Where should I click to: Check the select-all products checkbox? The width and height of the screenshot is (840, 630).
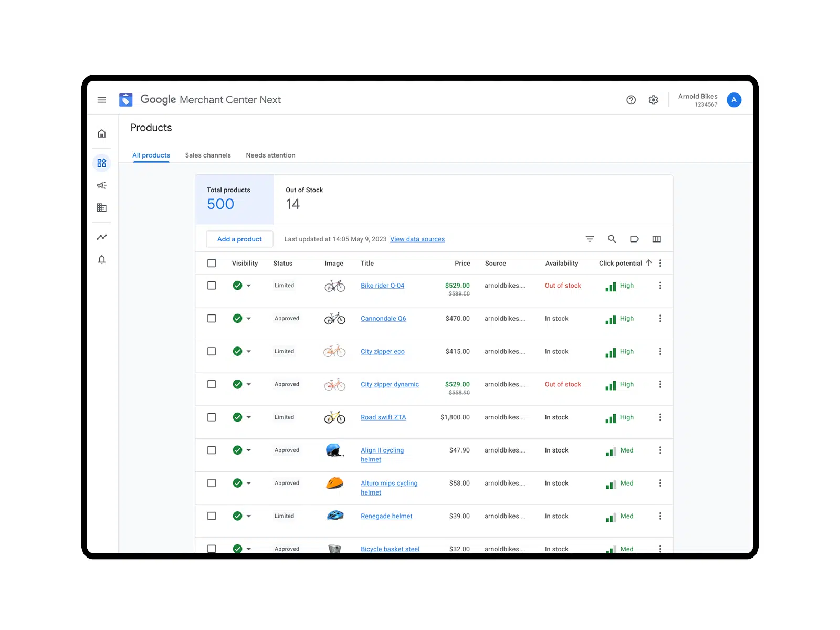212,263
